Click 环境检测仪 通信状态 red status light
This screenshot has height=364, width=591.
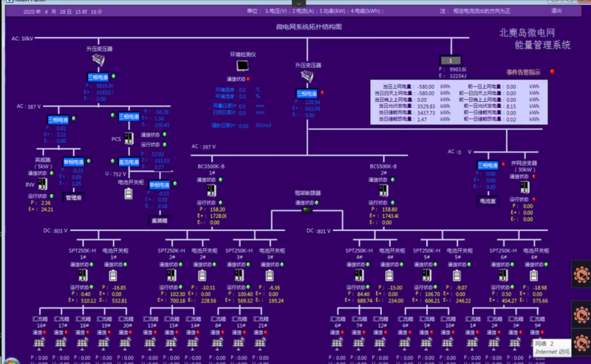249,80
